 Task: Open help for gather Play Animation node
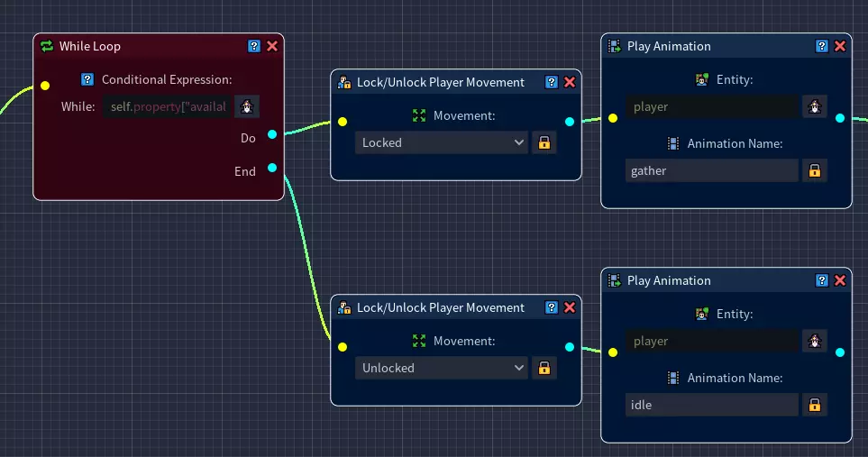(x=821, y=46)
